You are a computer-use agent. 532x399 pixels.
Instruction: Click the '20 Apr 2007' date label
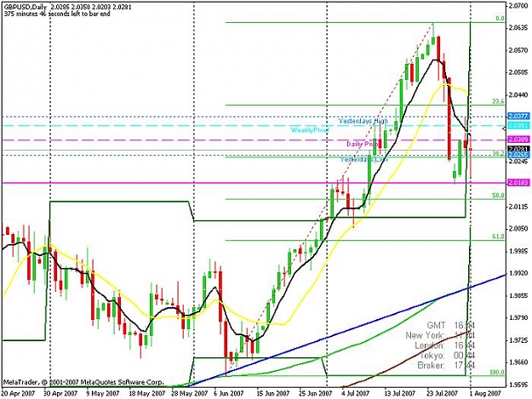pyautogui.click(x=18, y=394)
